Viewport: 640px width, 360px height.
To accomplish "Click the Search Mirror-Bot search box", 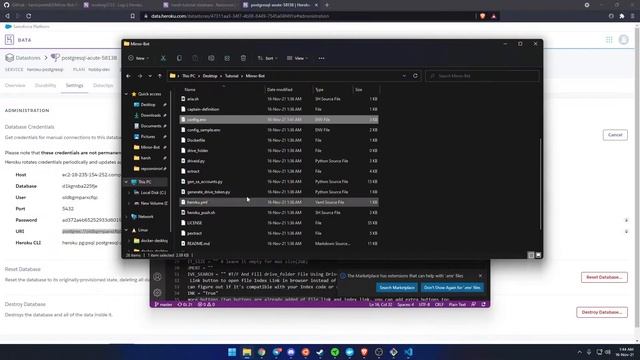I will [x=482, y=76].
